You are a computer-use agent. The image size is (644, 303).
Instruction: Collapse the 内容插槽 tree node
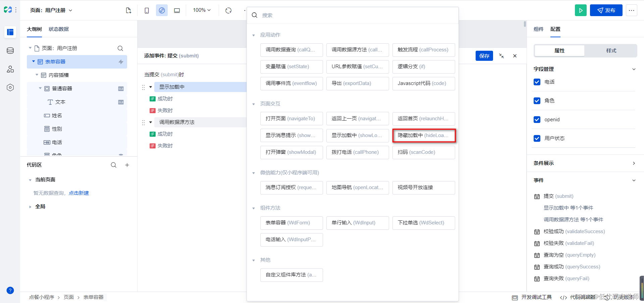tap(37, 75)
